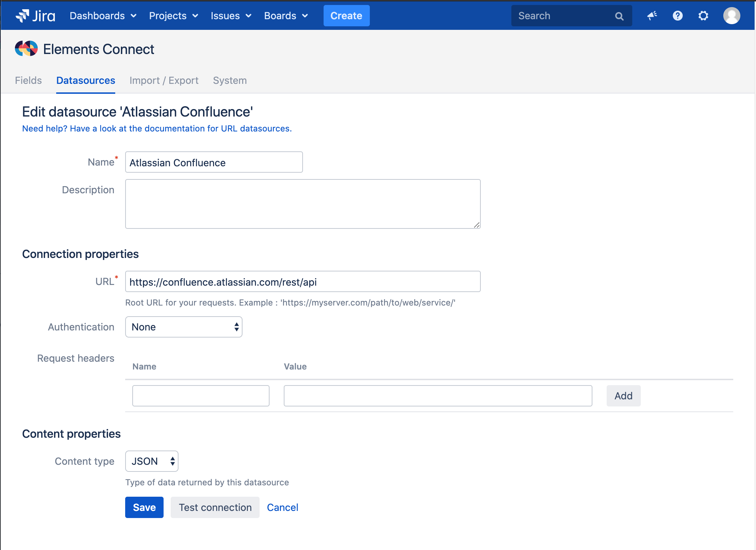This screenshot has height=550, width=756.
Task: Open the administration gear icon
Action: click(703, 16)
